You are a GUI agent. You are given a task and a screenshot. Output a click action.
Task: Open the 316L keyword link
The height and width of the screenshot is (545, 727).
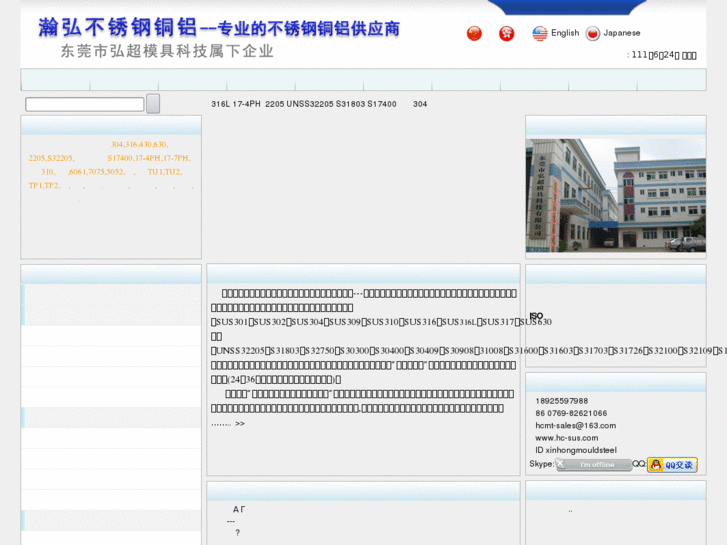[x=221, y=104]
